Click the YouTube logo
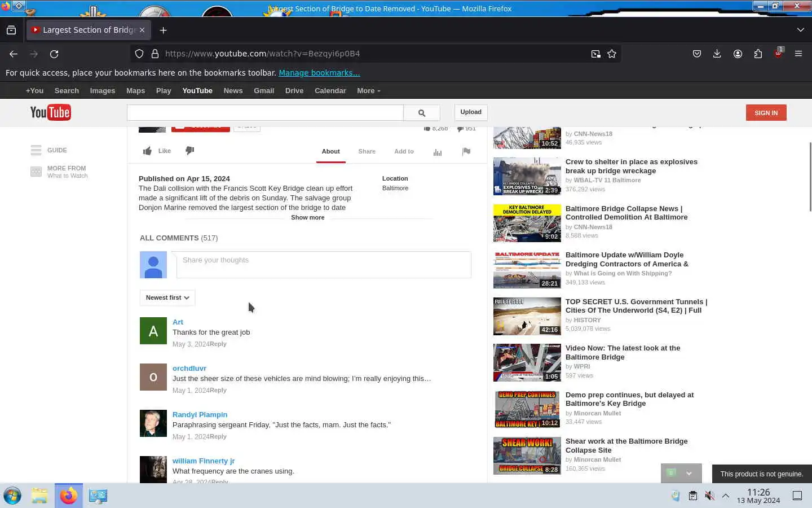The height and width of the screenshot is (508, 812). [x=50, y=112]
